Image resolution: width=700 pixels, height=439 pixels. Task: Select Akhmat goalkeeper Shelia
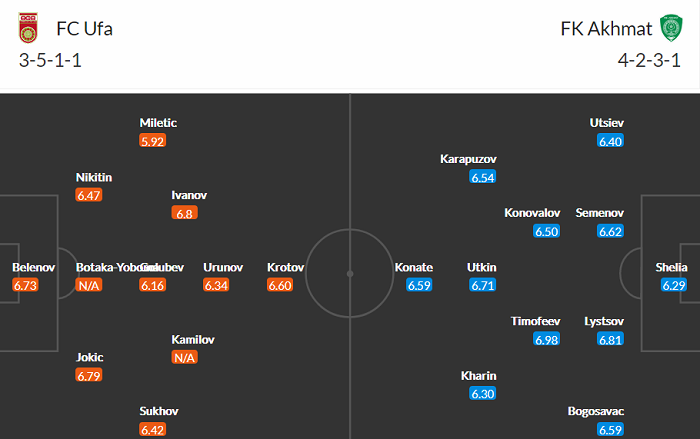(x=671, y=267)
